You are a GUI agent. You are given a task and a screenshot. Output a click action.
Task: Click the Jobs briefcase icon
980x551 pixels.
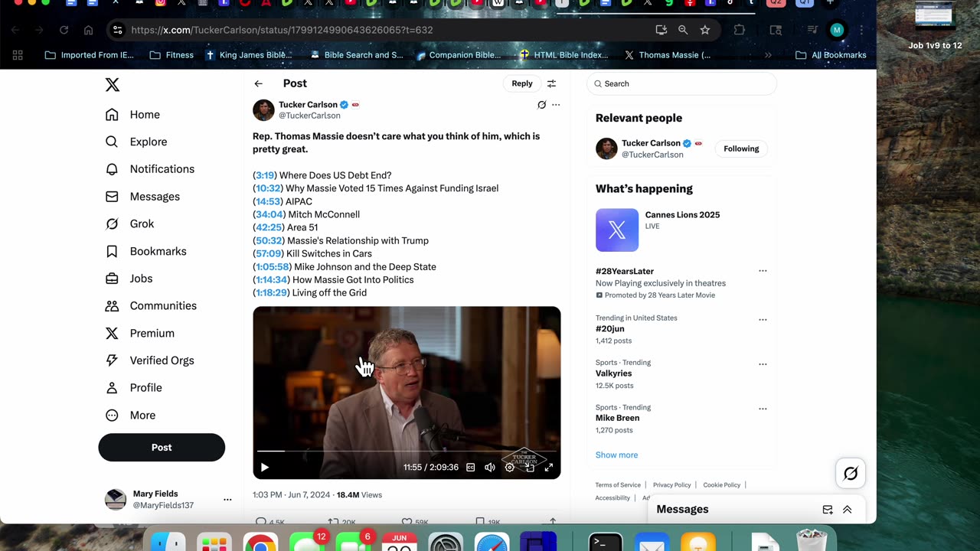click(112, 279)
